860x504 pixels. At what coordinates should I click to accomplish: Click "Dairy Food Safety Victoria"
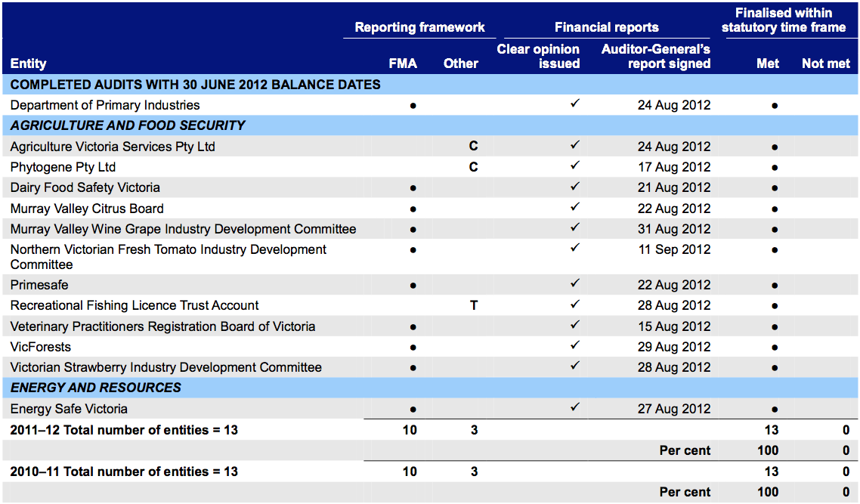(x=85, y=187)
